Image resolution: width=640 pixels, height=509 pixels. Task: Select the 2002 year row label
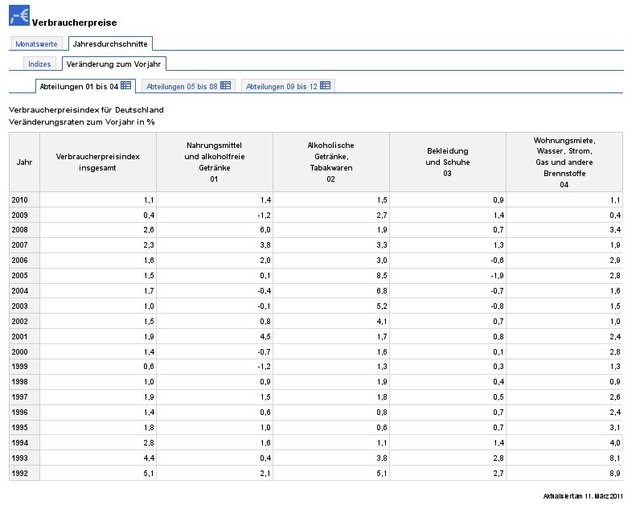click(x=20, y=321)
